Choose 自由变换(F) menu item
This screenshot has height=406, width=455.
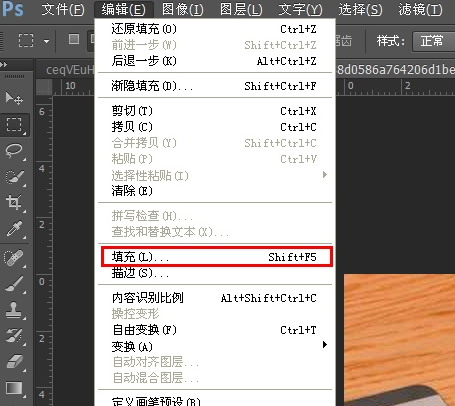tap(215, 330)
